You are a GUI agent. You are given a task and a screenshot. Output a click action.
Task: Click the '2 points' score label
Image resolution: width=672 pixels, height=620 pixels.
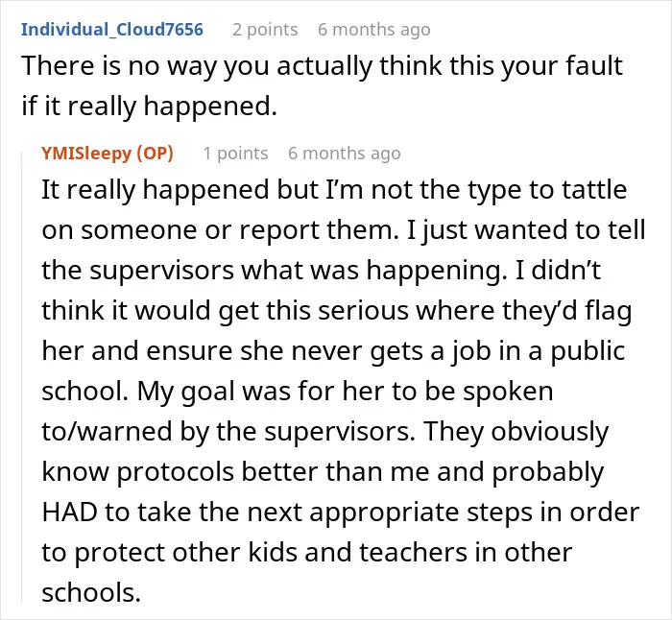tap(265, 30)
